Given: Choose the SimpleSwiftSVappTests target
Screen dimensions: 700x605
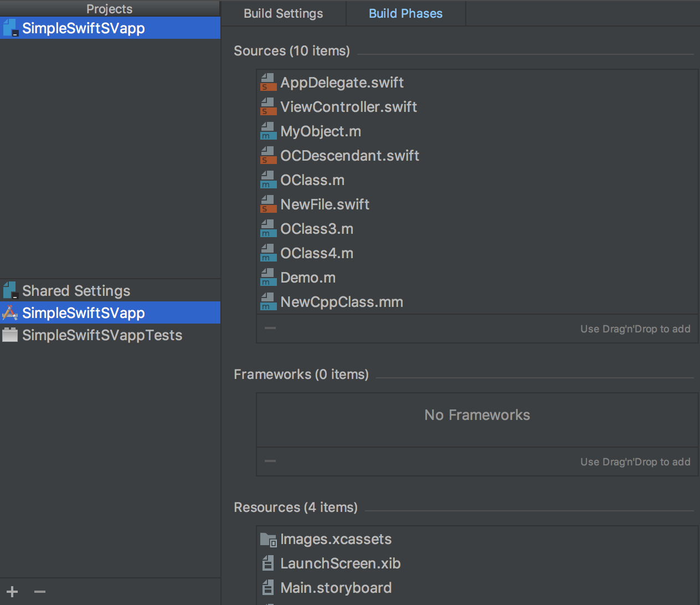Looking at the screenshot, I should tap(102, 335).
